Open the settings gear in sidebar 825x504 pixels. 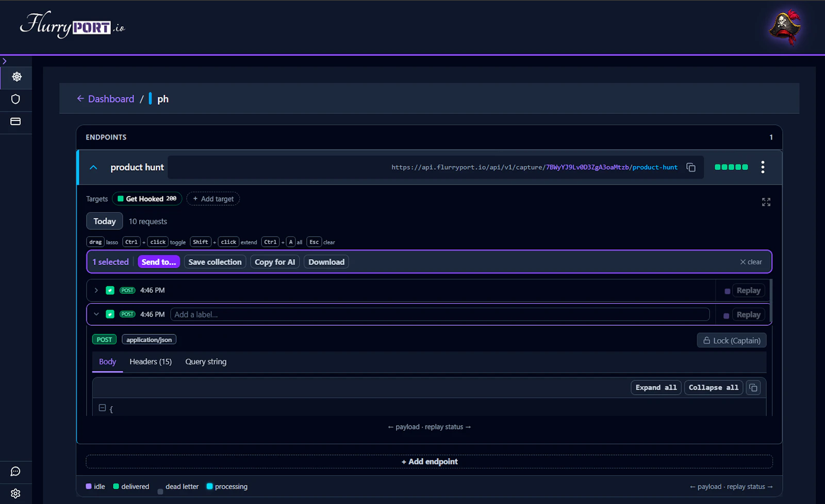(x=15, y=493)
